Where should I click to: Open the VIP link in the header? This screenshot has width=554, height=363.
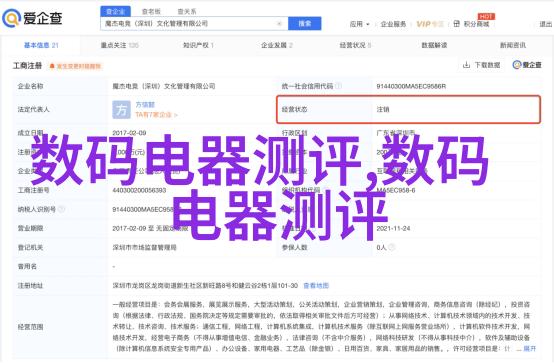click(x=430, y=24)
